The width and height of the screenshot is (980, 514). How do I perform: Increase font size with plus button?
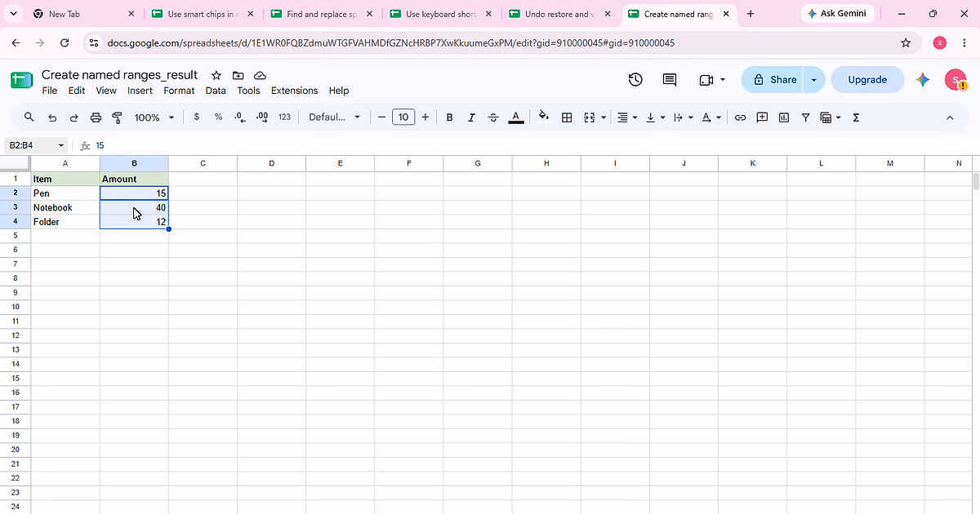point(425,117)
